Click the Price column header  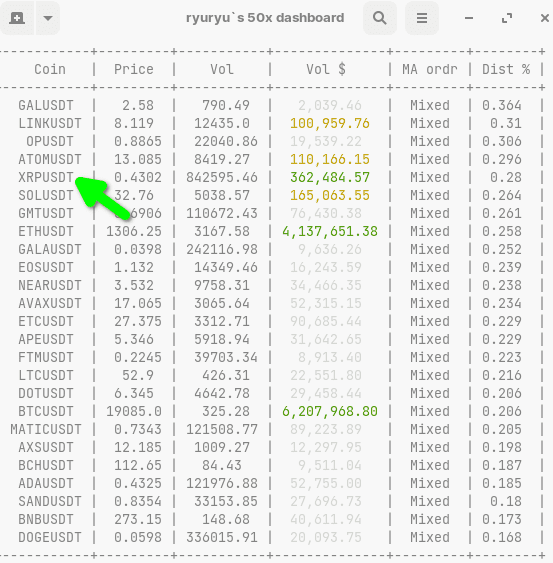click(134, 69)
